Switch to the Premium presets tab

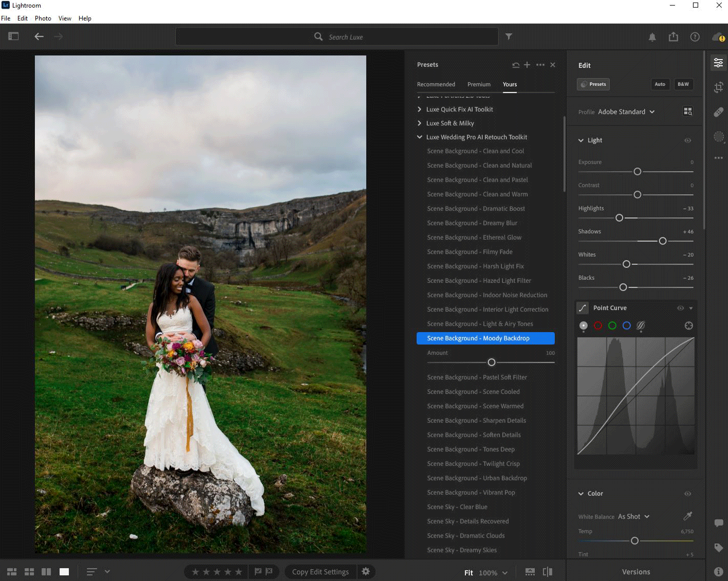tap(479, 84)
